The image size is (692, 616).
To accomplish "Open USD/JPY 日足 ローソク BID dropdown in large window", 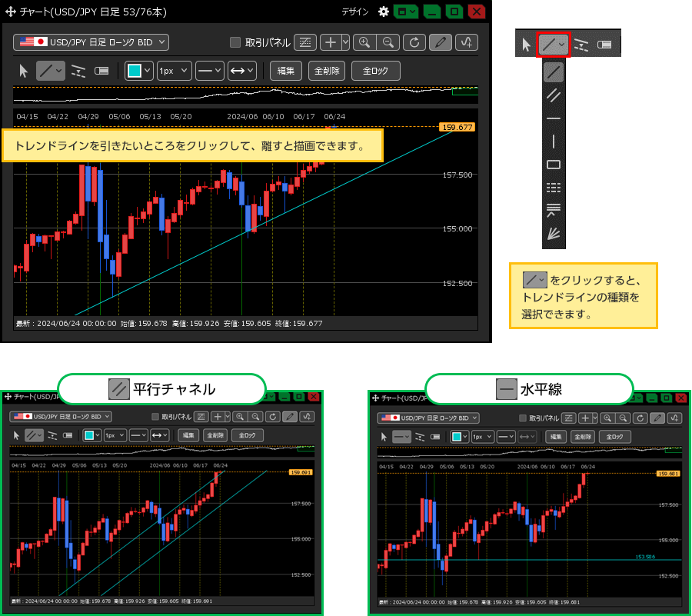I will click(x=91, y=42).
